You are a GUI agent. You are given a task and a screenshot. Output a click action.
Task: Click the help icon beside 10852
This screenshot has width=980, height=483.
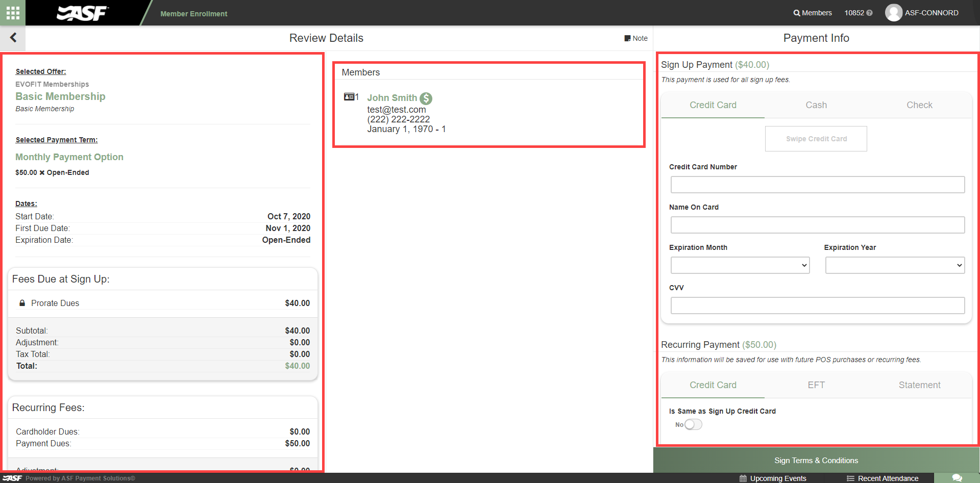coord(870,13)
